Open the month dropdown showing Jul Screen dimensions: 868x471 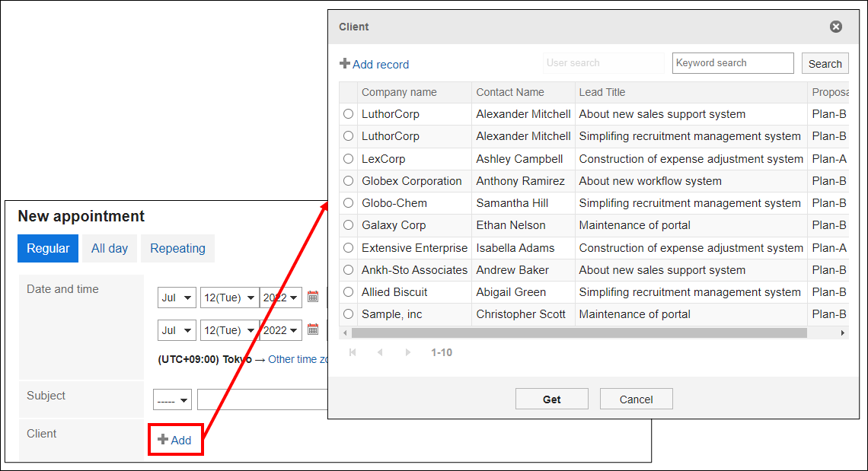177,298
